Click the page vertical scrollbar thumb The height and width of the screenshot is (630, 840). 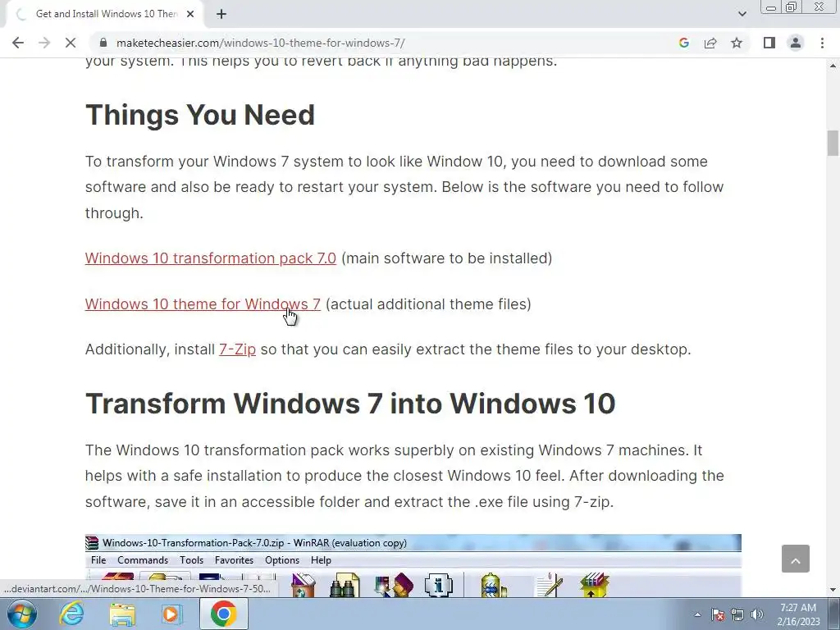tap(833, 143)
